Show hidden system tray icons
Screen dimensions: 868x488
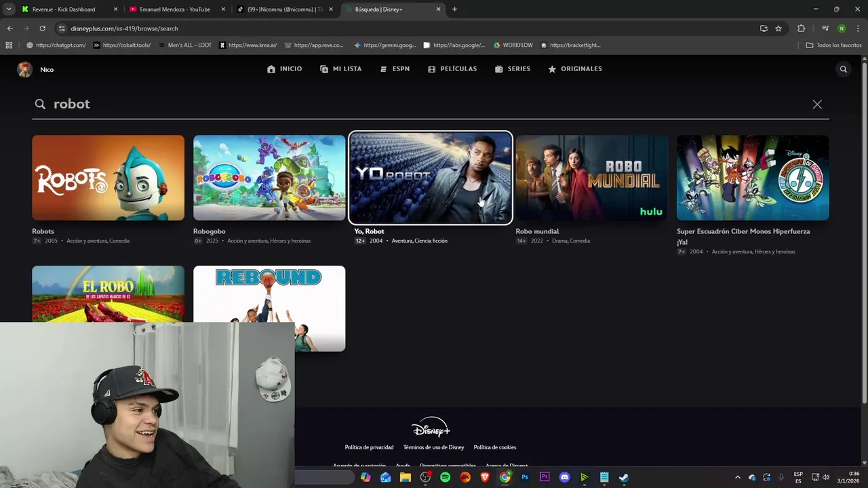[x=738, y=477]
